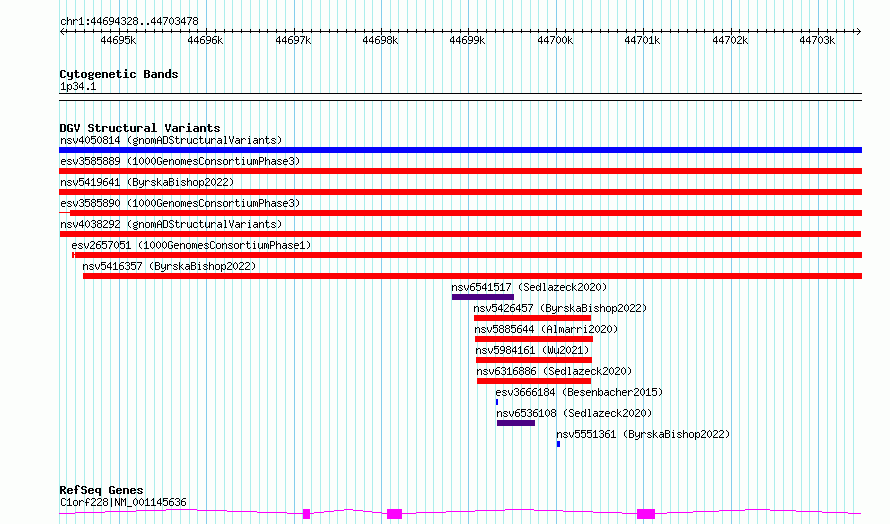Open esv3585890 variant label
The height and width of the screenshot is (524, 890).
[x=180, y=203]
